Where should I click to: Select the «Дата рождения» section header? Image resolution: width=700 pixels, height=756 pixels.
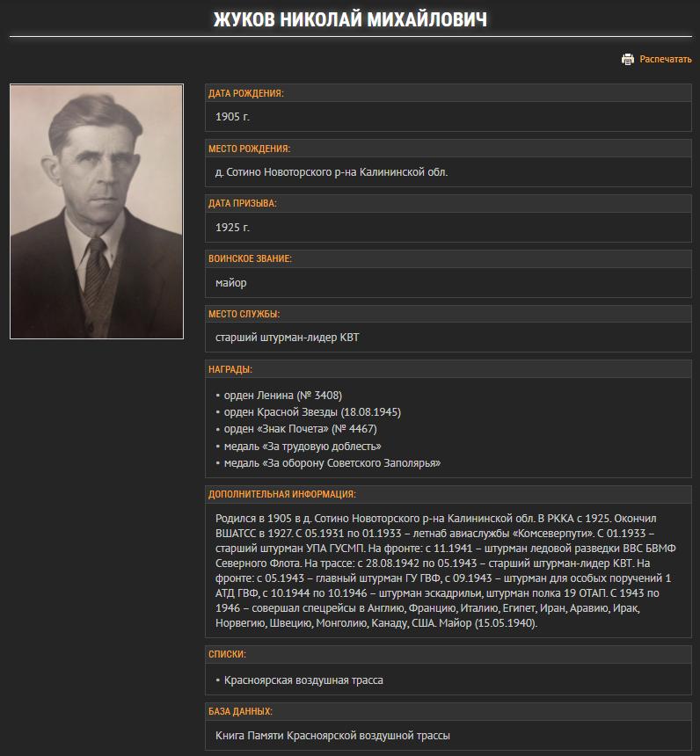click(246, 93)
